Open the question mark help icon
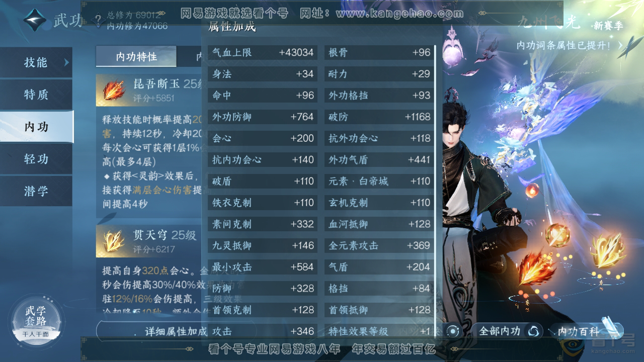This screenshot has height=362, width=644. (x=98, y=21)
